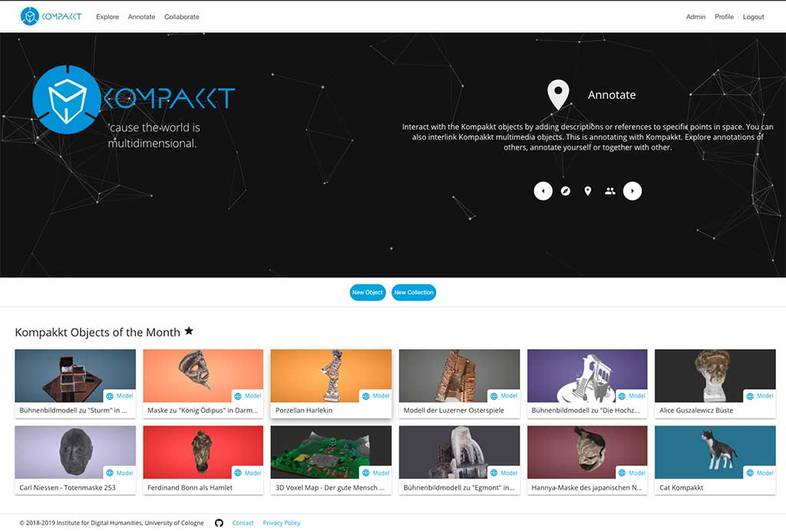
Task: Open the GitHub icon in footer
Action: (219, 522)
